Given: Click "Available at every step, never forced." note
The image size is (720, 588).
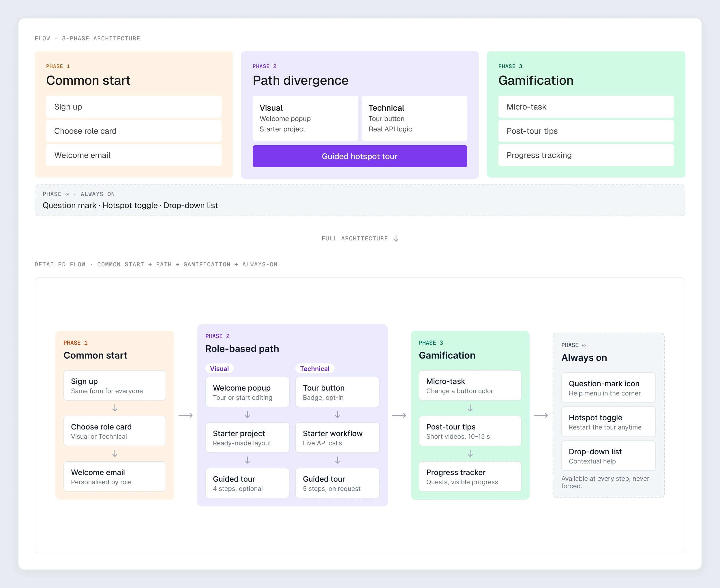Looking at the screenshot, I should [x=605, y=482].
